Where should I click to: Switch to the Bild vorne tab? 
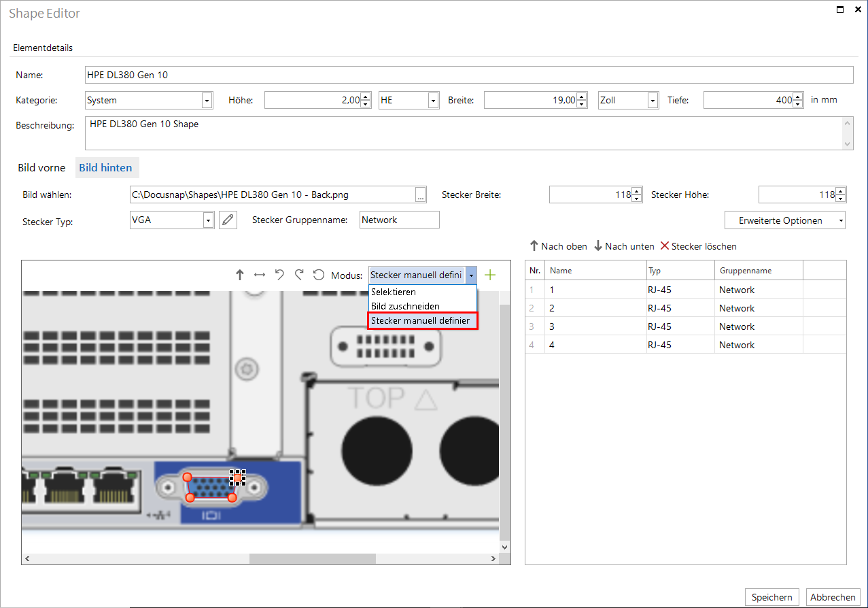click(41, 167)
